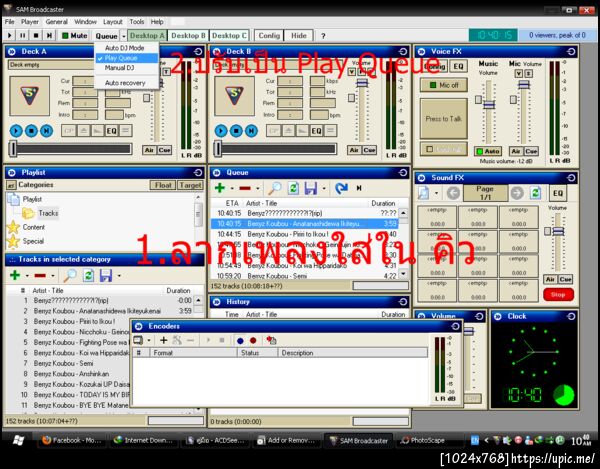
Task: Click the Press to Talk button
Action: point(443,119)
